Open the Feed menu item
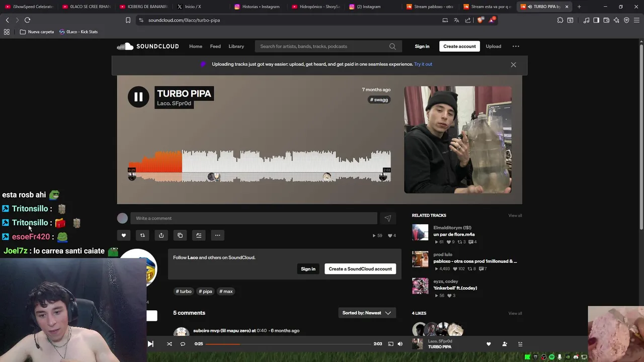The image size is (644, 362). coord(215,46)
